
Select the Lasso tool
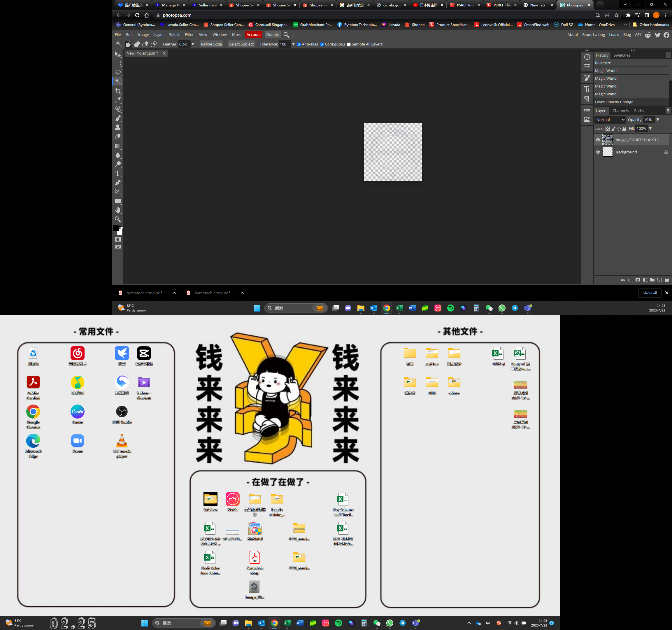click(x=117, y=72)
